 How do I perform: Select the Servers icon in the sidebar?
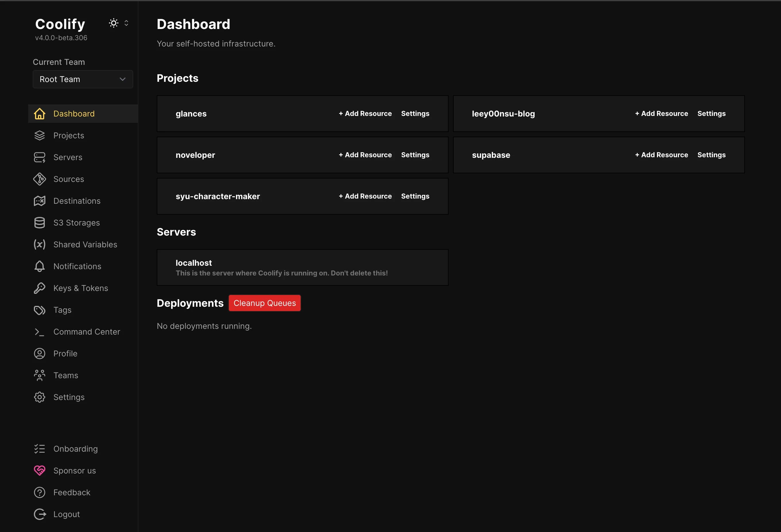[x=39, y=157]
